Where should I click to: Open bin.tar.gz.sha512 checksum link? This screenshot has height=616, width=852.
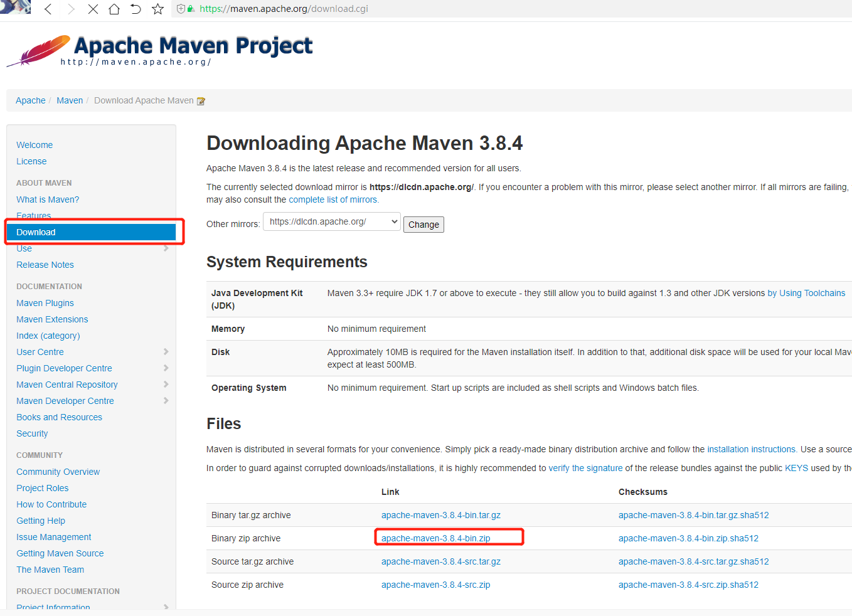click(x=693, y=515)
